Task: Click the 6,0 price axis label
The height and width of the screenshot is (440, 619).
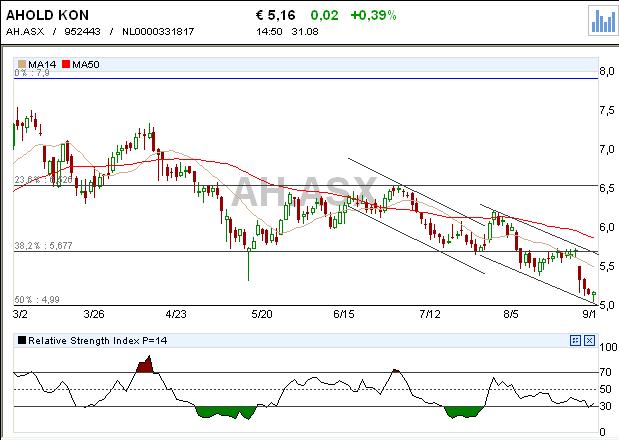Action: (607, 227)
